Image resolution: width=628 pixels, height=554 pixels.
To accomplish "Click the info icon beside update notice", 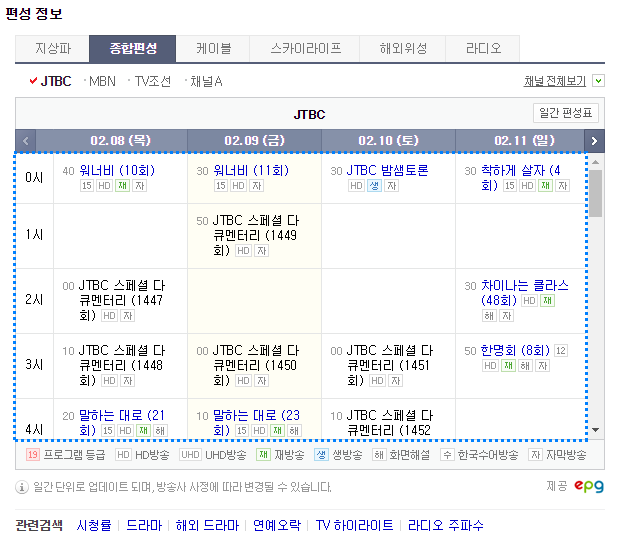I will [x=22, y=488].
